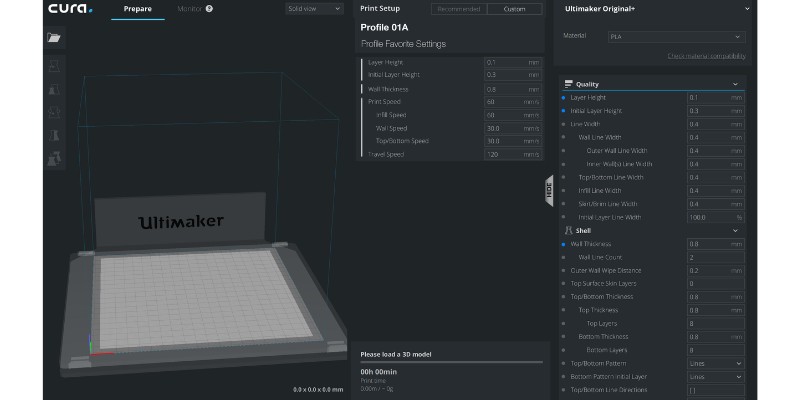Select the Recommended print setup mode

click(459, 9)
